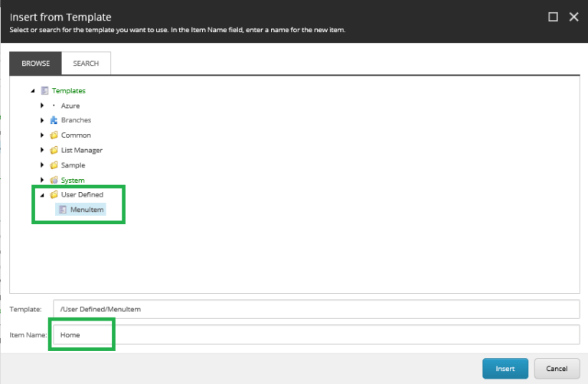Select the Azure tree item
Viewport: 588px width, 384px height.
pyautogui.click(x=70, y=106)
